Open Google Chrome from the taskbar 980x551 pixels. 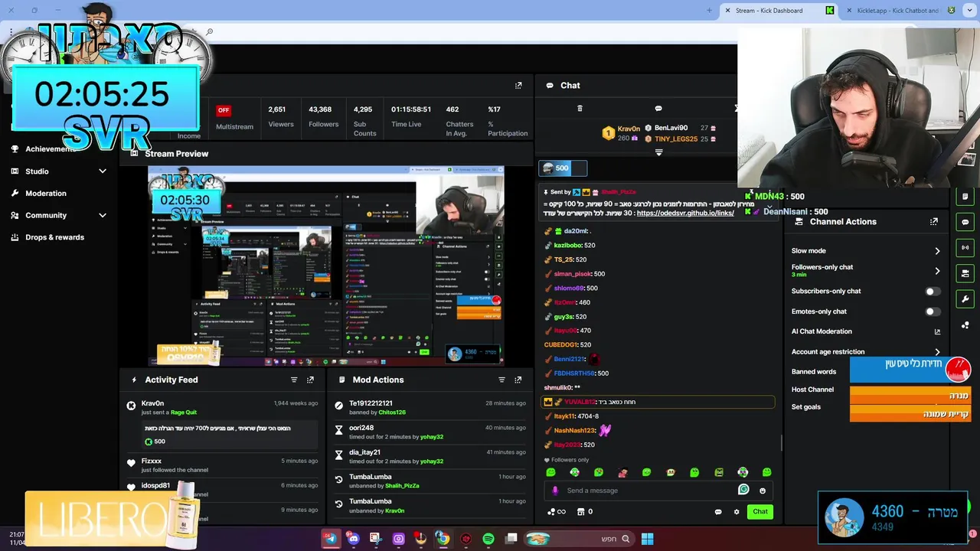click(443, 539)
